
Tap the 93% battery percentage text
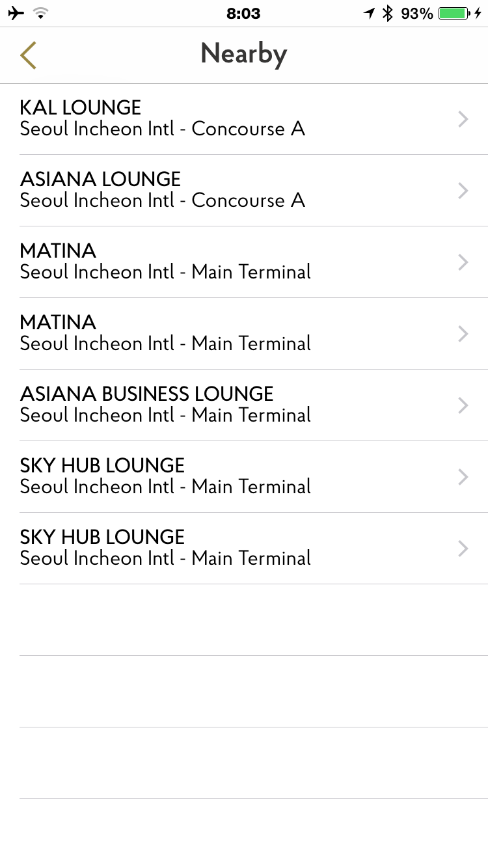click(417, 13)
